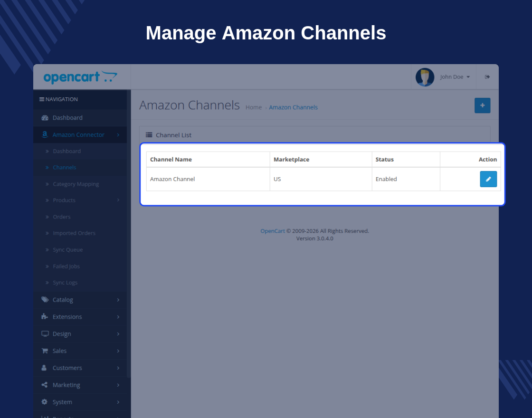Screen dimensions: 532x418
Task: Select Amazon Connector in the sidebar
Action: 80,135
